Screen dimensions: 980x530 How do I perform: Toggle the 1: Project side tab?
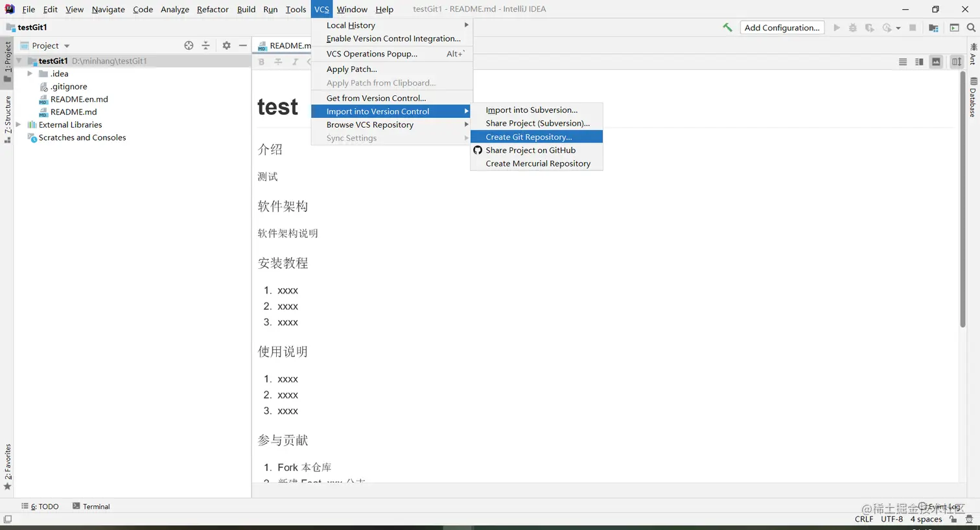click(x=8, y=62)
